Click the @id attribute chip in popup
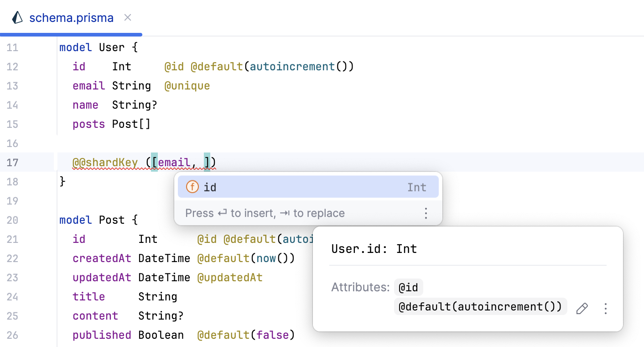The width and height of the screenshot is (644, 347). tap(408, 287)
